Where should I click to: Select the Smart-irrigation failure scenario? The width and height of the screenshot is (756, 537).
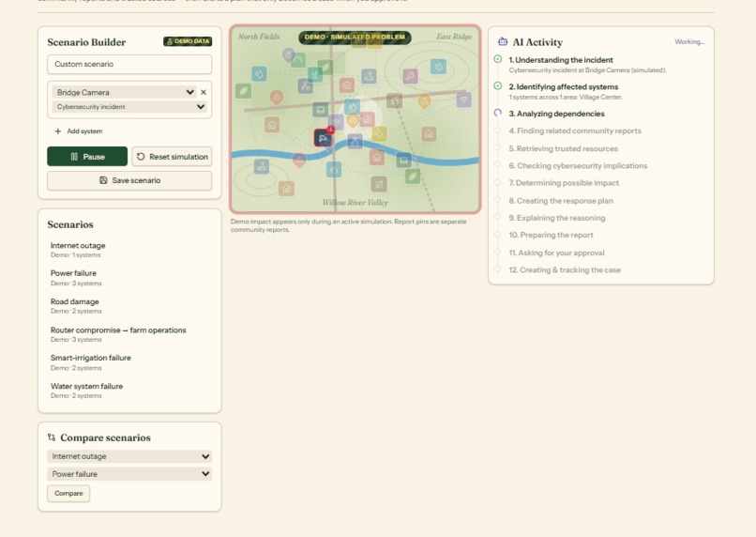129,362
